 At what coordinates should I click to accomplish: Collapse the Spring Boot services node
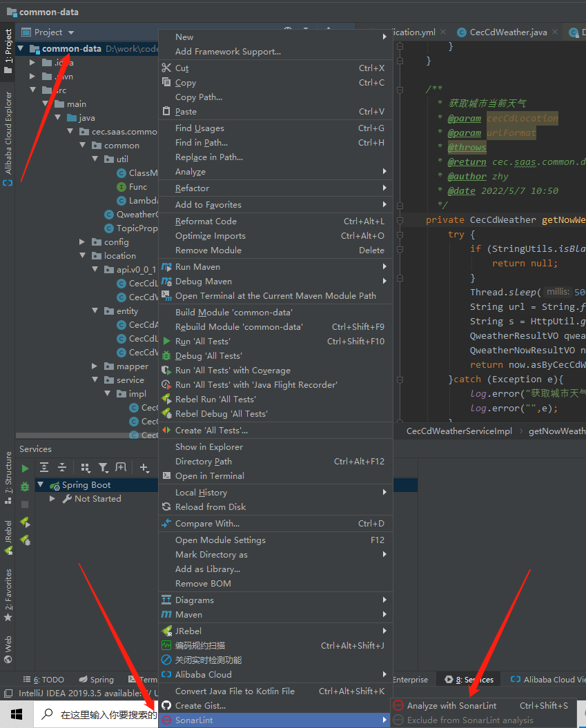pos(41,484)
